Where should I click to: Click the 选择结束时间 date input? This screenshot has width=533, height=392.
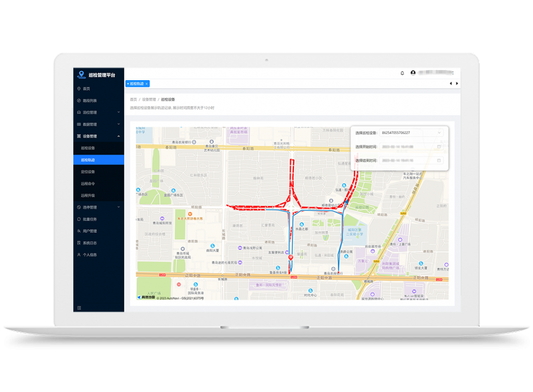pos(411,160)
